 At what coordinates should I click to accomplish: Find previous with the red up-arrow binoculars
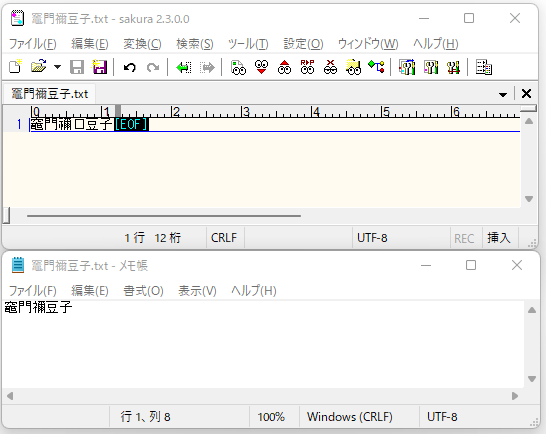pyautogui.click(x=284, y=67)
